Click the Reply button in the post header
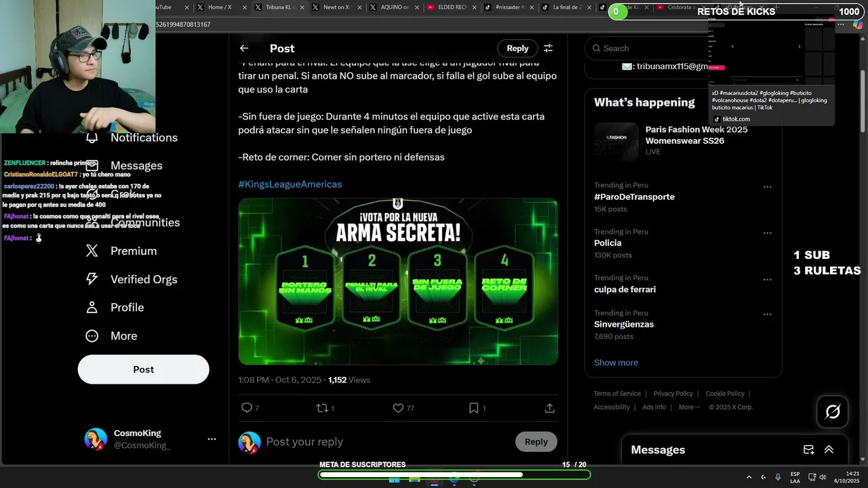The height and width of the screenshot is (488, 868). pos(517,48)
